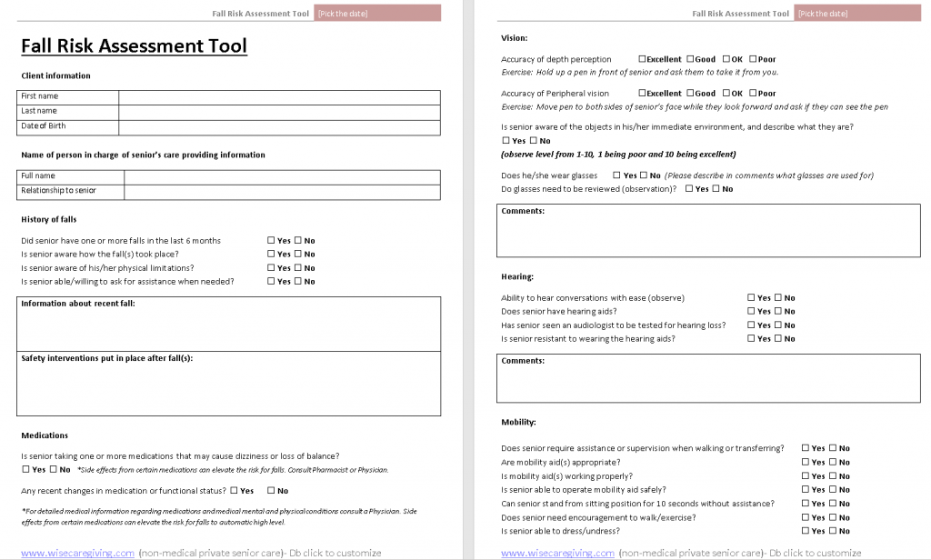Mark Excellent for accuracy of depth perception
Screen dimensions: 931x560
pyautogui.click(x=641, y=59)
